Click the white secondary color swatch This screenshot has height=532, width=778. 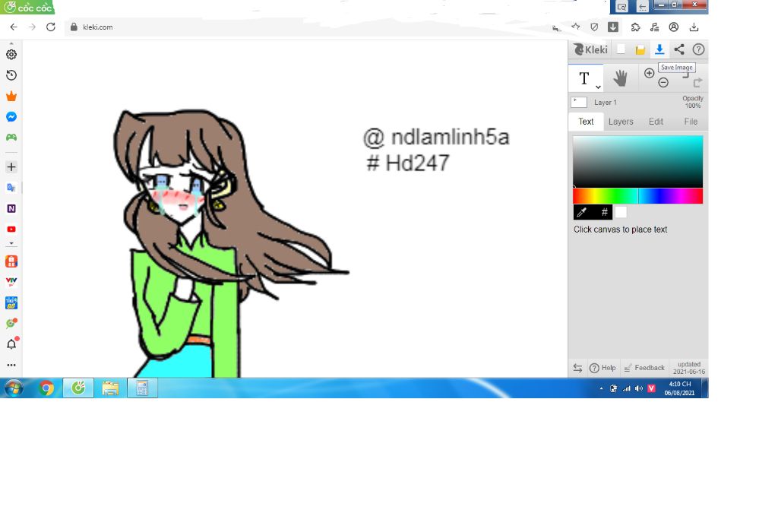pyautogui.click(x=621, y=212)
